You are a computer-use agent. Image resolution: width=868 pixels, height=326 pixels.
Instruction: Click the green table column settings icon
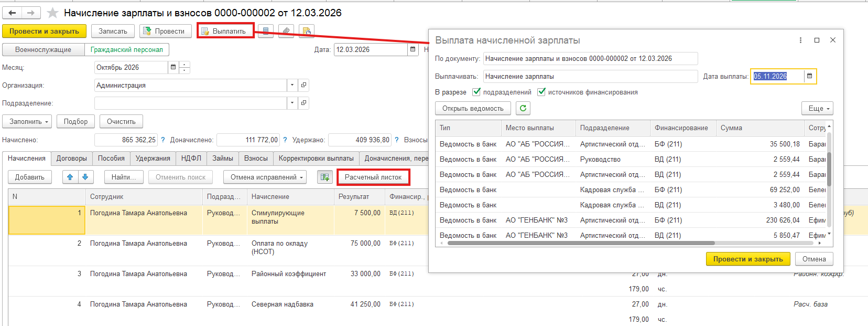click(325, 177)
